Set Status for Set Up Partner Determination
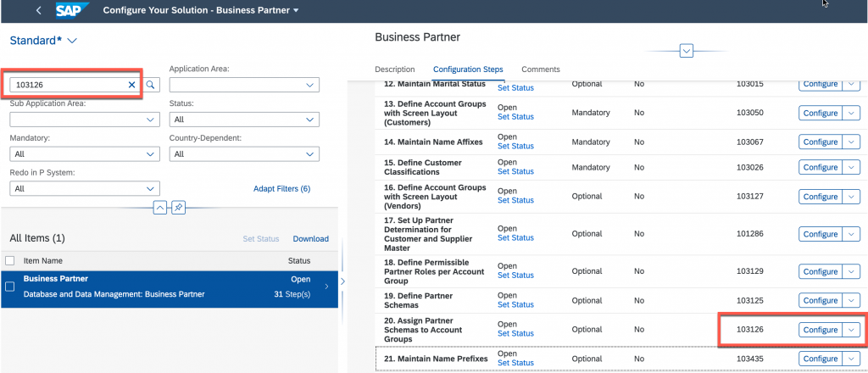The width and height of the screenshot is (868, 373). [515, 237]
